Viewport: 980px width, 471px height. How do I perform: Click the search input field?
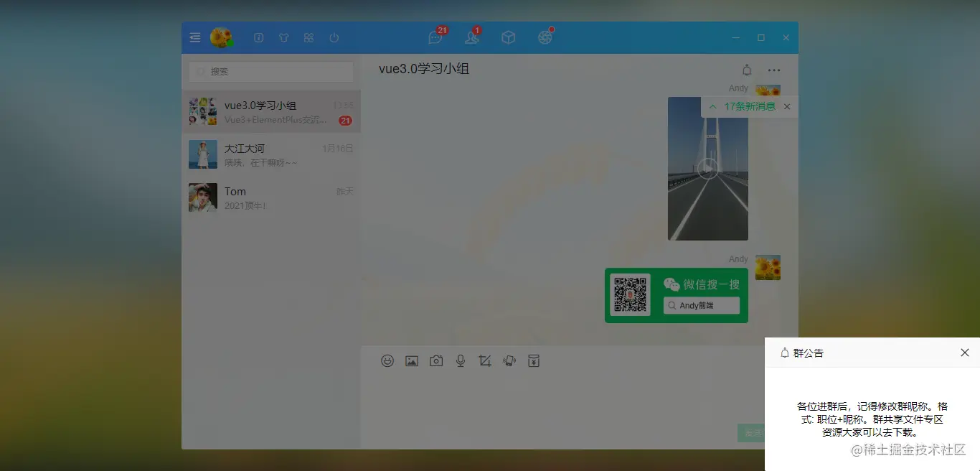pyautogui.click(x=271, y=72)
